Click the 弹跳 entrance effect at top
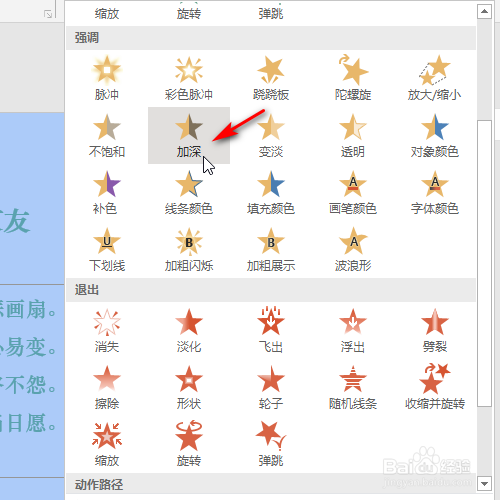This screenshot has width=500, height=500. [x=271, y=13]
